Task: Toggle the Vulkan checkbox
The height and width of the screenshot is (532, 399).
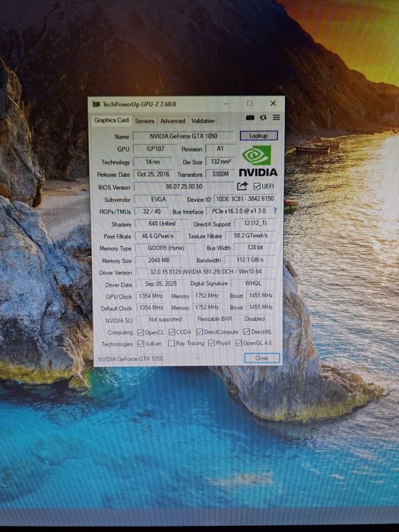Action: tap(141, 344)
